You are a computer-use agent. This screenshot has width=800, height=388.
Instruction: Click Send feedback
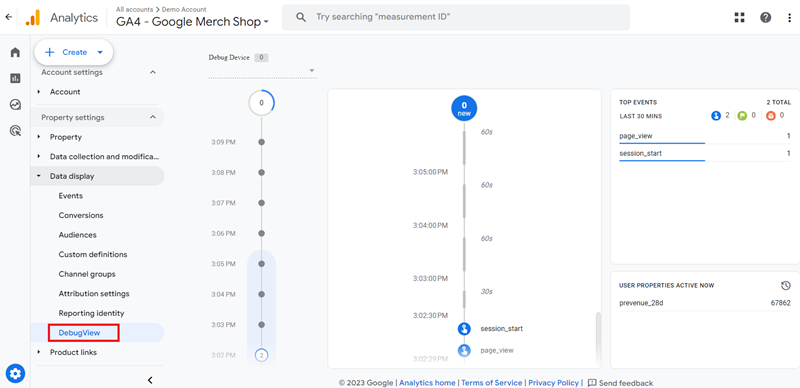pos(620,382)
